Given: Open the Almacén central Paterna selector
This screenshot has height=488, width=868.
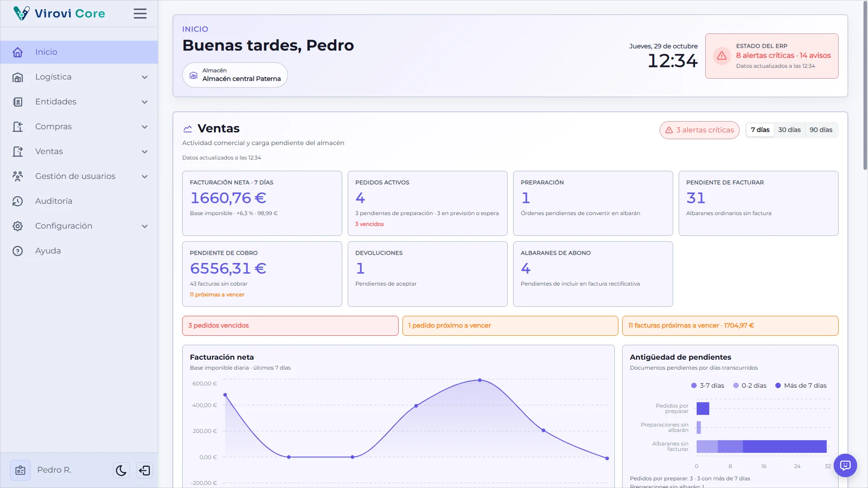Looking at the screenshot, I should pos(235,75).
